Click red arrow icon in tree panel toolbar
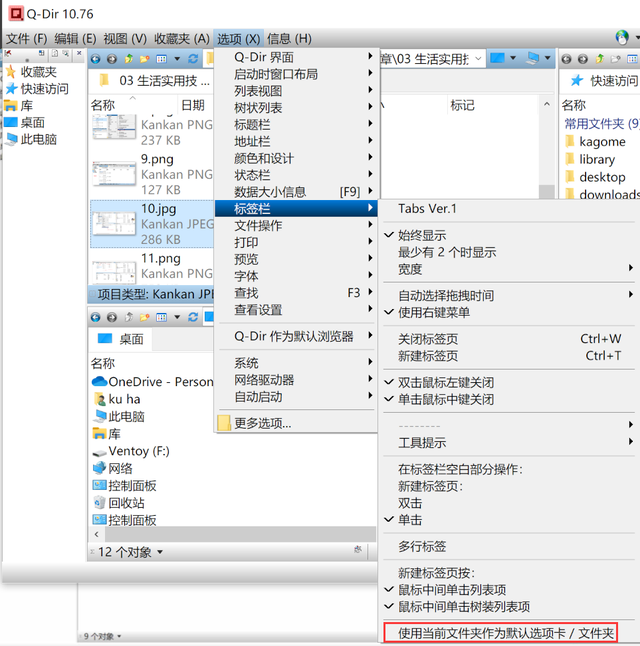This screenshot has height=646, width=640. click(x=8, y=53)
